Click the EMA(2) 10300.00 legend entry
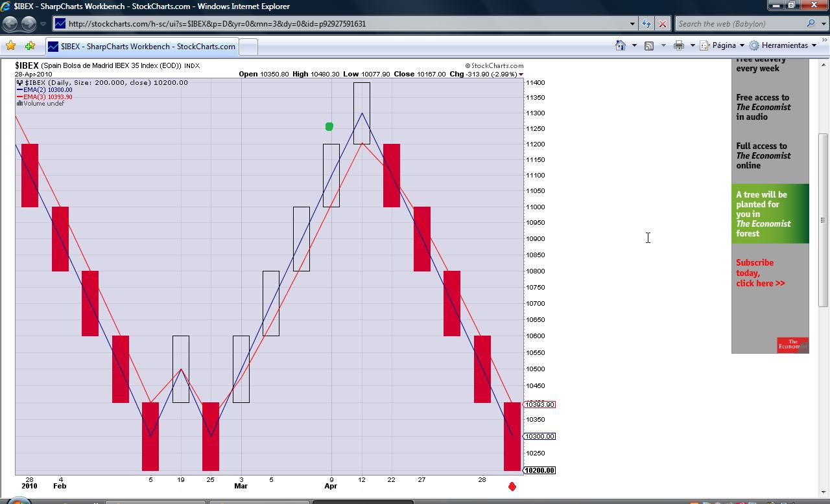Viewport: 830px width, 504px height. pos(45,90)
